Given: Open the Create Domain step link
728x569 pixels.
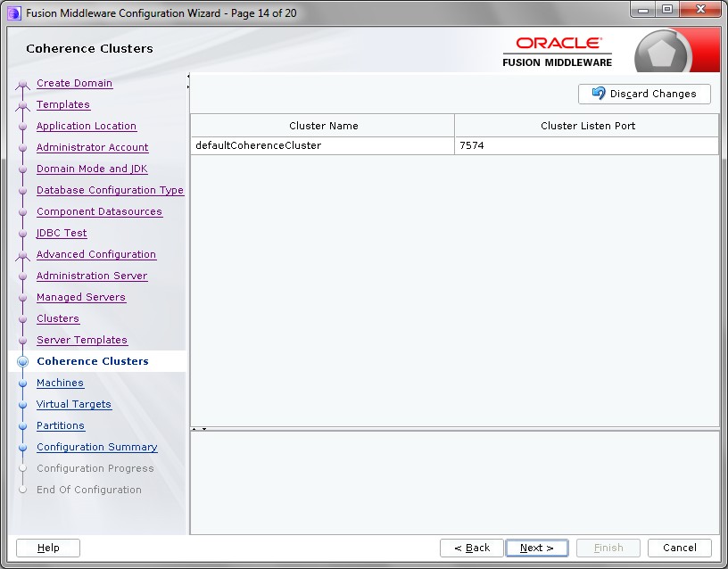Looking at the screenshot, I should [74, 83].
